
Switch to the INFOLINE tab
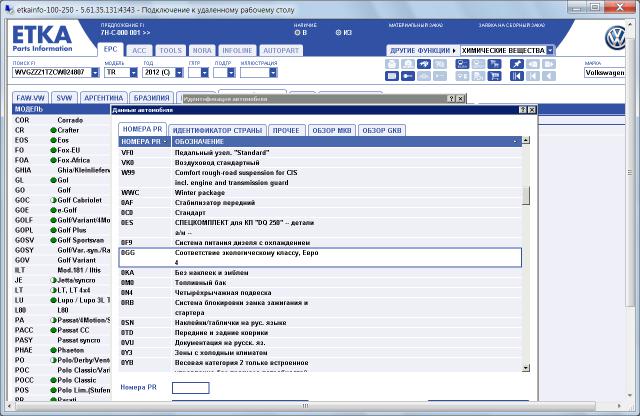coord(237,51)
